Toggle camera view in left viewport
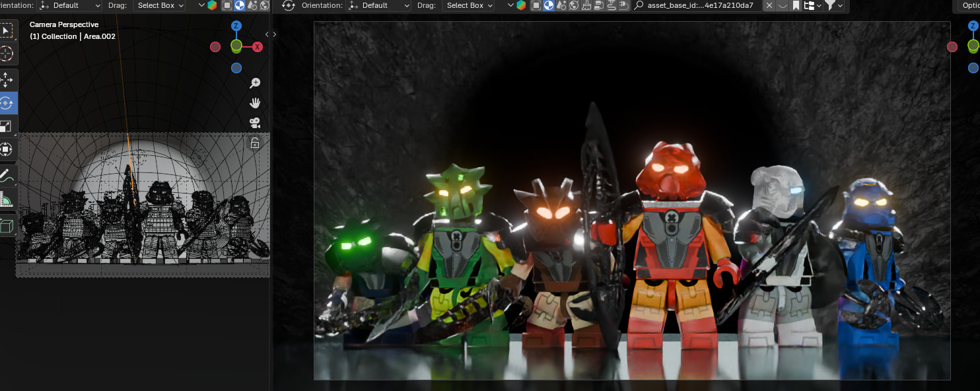This screenshot has height=391, width=980. 255,123
